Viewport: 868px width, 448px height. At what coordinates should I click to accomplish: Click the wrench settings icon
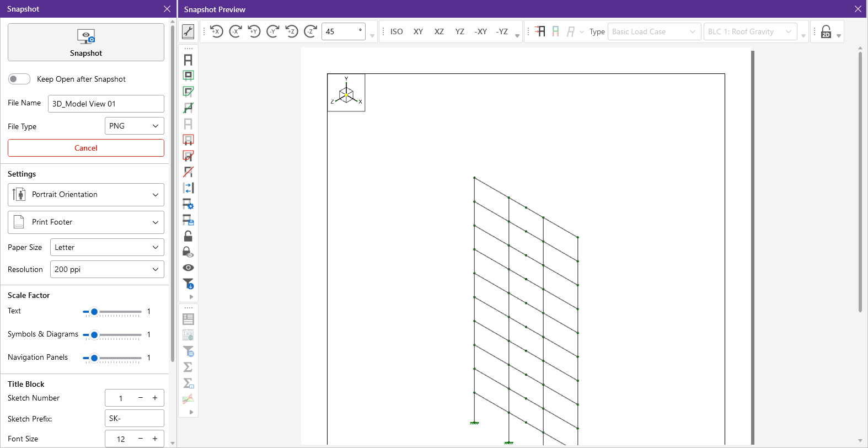point(188,31)
